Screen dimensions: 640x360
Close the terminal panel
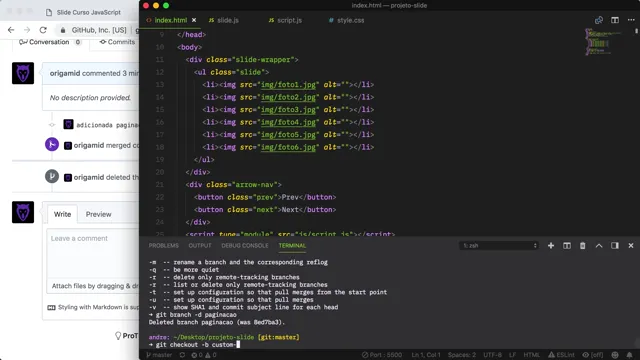click(x=631, y=245)
